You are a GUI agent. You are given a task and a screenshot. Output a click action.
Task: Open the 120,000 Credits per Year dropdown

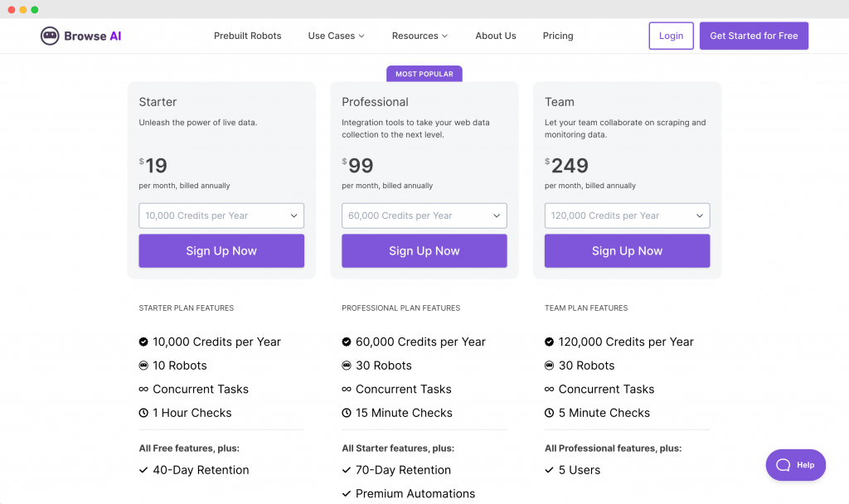tap(627, 216)
